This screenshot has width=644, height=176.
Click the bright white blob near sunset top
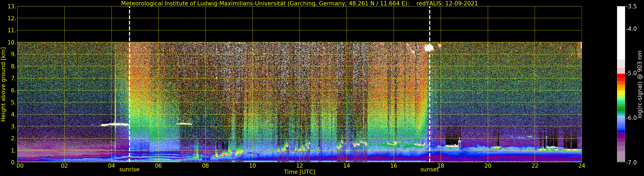[x=429, y=47]
